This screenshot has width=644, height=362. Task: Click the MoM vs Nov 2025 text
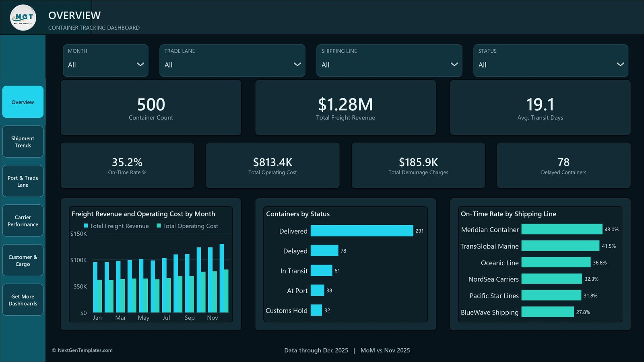pyautogui.click(x=385, y=350)
